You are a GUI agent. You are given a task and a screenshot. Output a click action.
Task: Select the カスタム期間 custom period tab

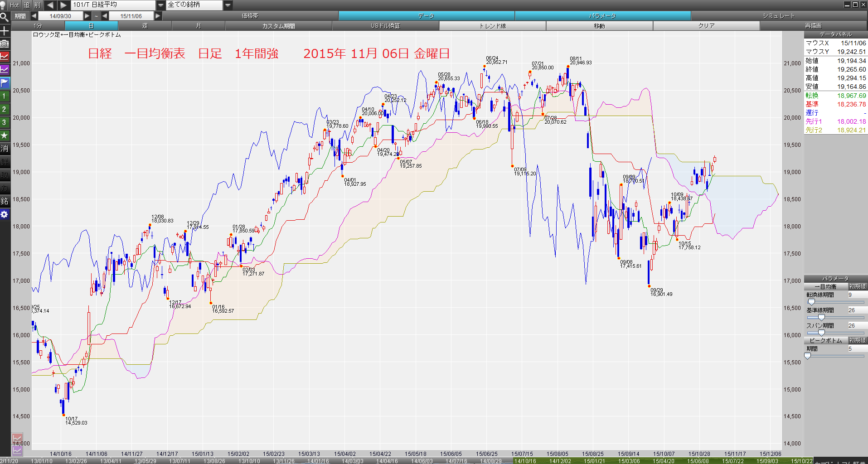click(279, 26)
